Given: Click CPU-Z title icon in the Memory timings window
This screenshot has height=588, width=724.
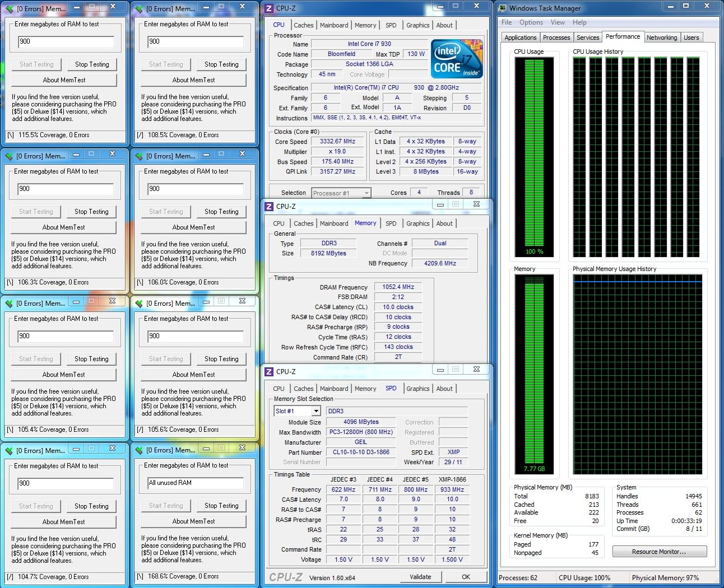Looking at the screenshot, I should (269, 206).
